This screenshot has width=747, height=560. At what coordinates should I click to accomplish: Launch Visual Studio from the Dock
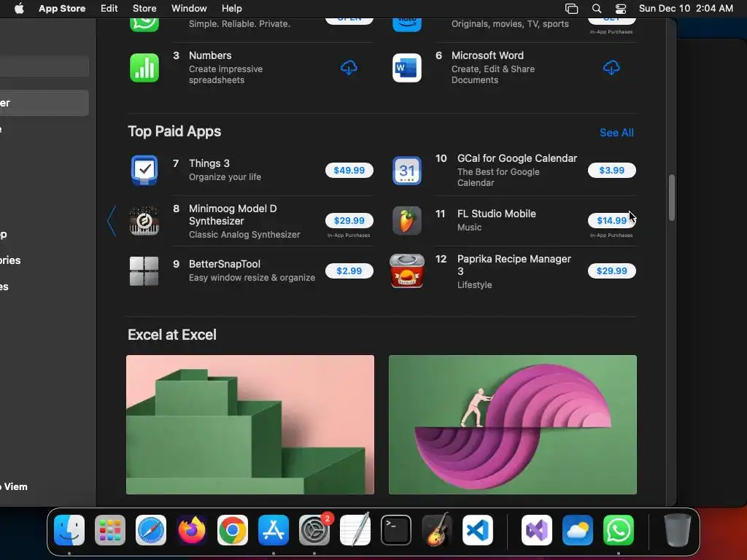click(x=537, y=530)
